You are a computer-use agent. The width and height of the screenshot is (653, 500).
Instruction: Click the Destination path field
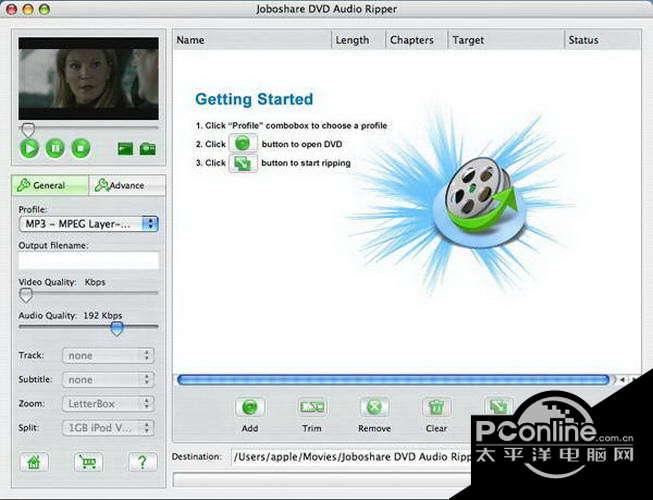(352, 457)
